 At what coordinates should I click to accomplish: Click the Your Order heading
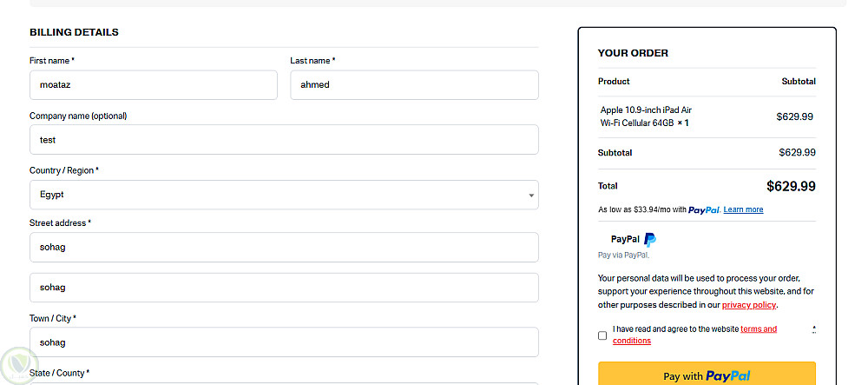pyautogui.click(x=633, y=53)
